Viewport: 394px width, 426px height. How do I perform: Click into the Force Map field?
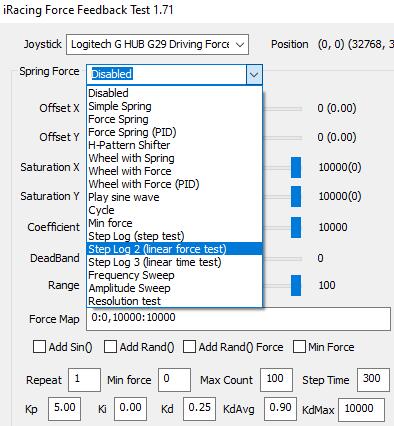[238, 319]
